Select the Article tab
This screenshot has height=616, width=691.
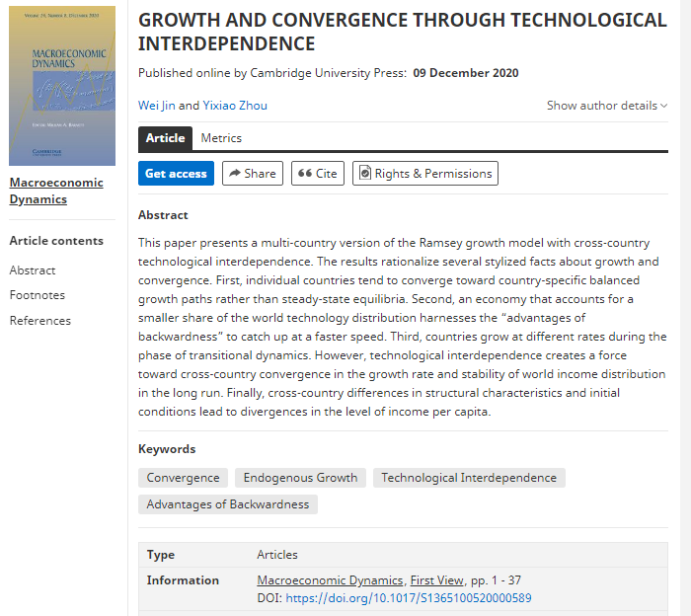165,138
